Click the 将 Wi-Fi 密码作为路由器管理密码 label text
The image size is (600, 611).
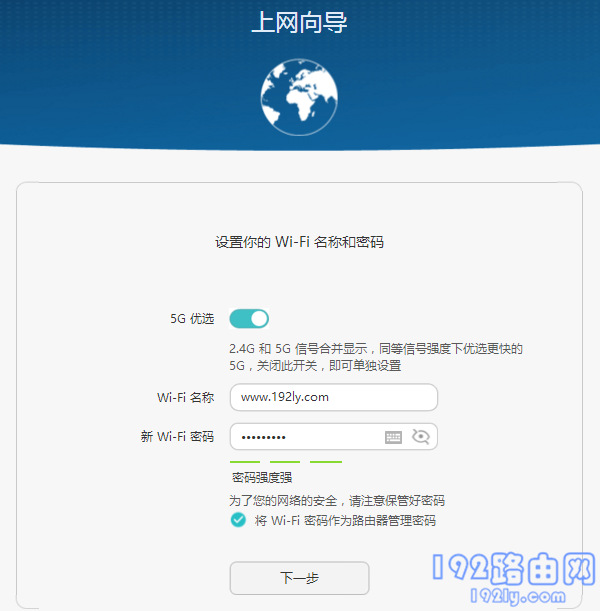pyautogui.click(x=345, y=520)
